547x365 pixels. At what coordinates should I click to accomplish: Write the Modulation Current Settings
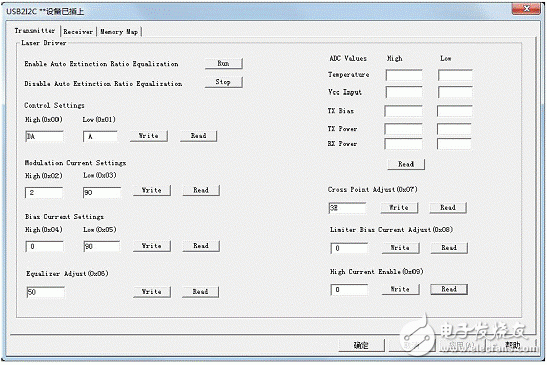pyautogui.click(x=152, y=190)
